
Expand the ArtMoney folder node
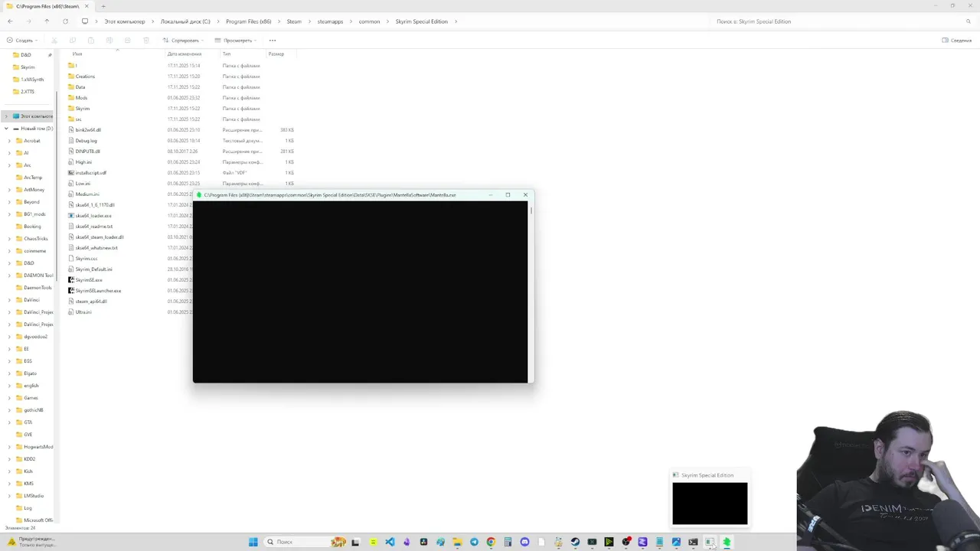9,190
